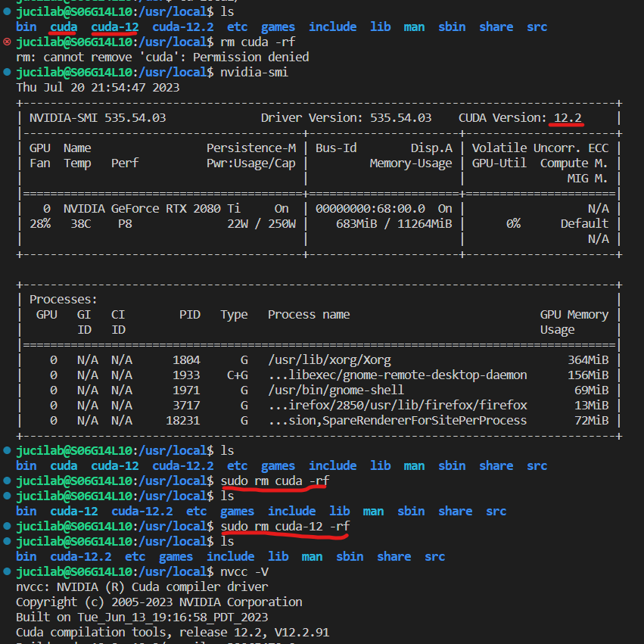
Task: Select the 'Built on Tue_Jun_13_19:16:58_PDT_2023' line
Action: click(142, 618)
